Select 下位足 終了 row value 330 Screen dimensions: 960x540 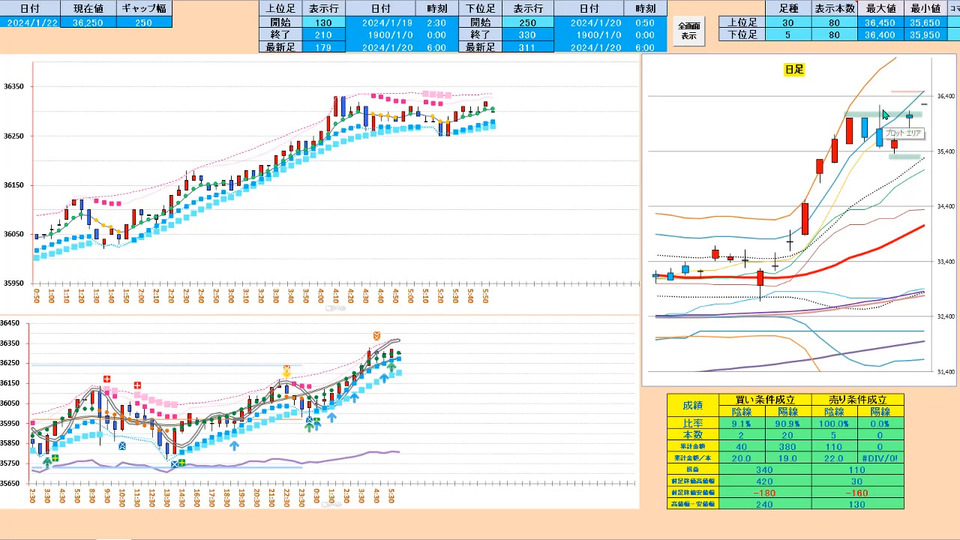coord(528,35)
